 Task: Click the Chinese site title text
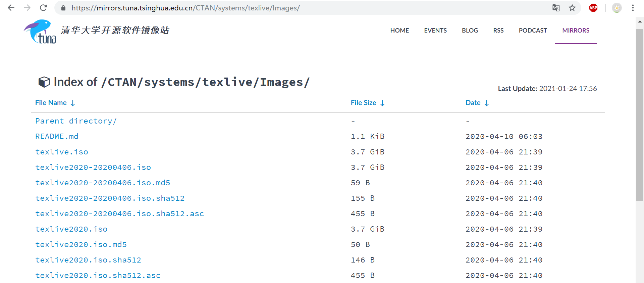115,30
